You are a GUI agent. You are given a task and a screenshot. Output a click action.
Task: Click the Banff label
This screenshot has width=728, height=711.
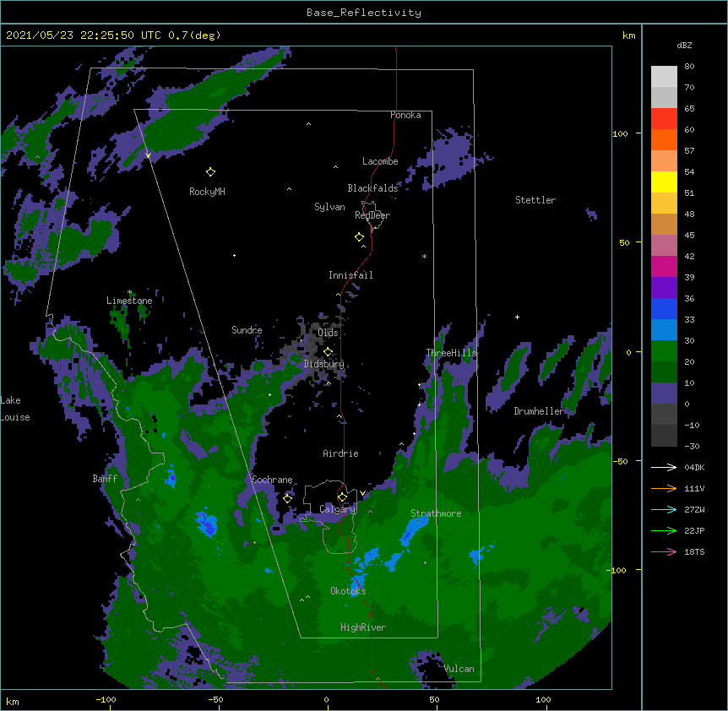[x=105, y=479]
